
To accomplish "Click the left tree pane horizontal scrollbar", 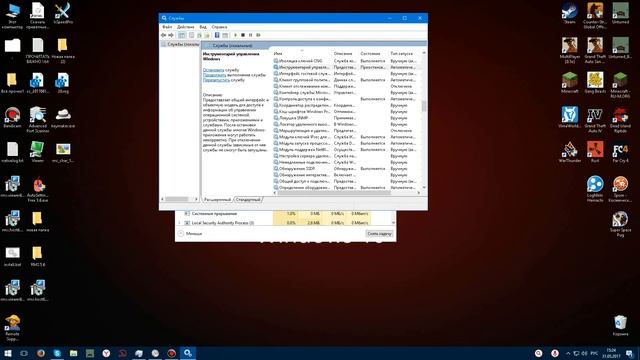I will tap(177, 199).
